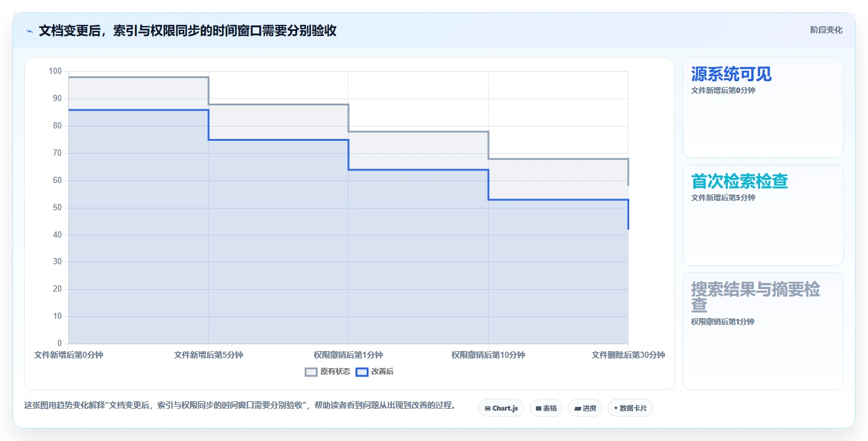
Task: Click the blue 改善后 legend color box
Action: pyautogui.click(x=362, y=372)
